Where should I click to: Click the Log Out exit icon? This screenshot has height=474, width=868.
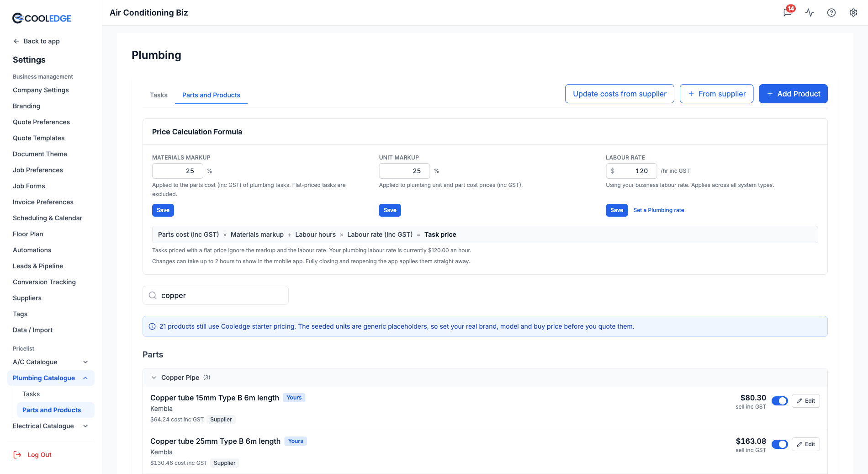click(17, 455)
